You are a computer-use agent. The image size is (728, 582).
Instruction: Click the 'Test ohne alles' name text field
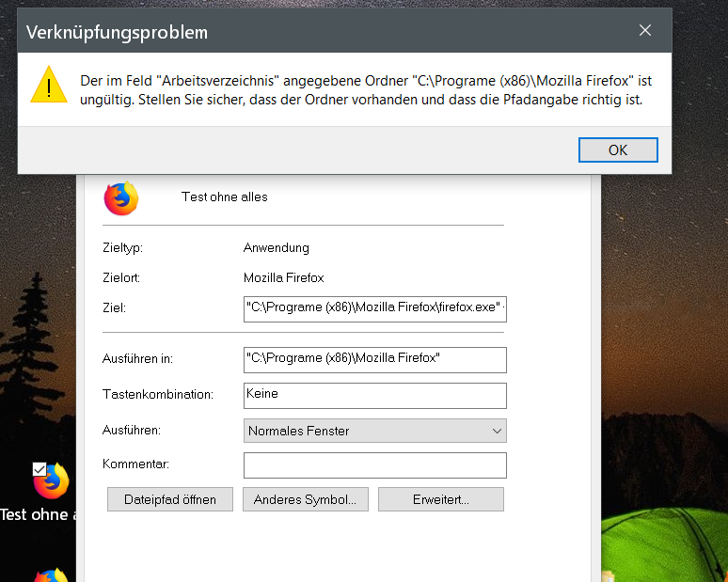click(224, 197)
